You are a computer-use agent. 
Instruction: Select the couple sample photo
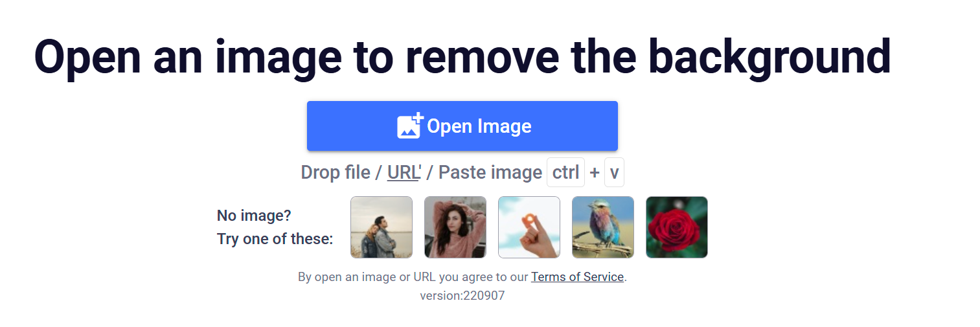coord(382,227)
